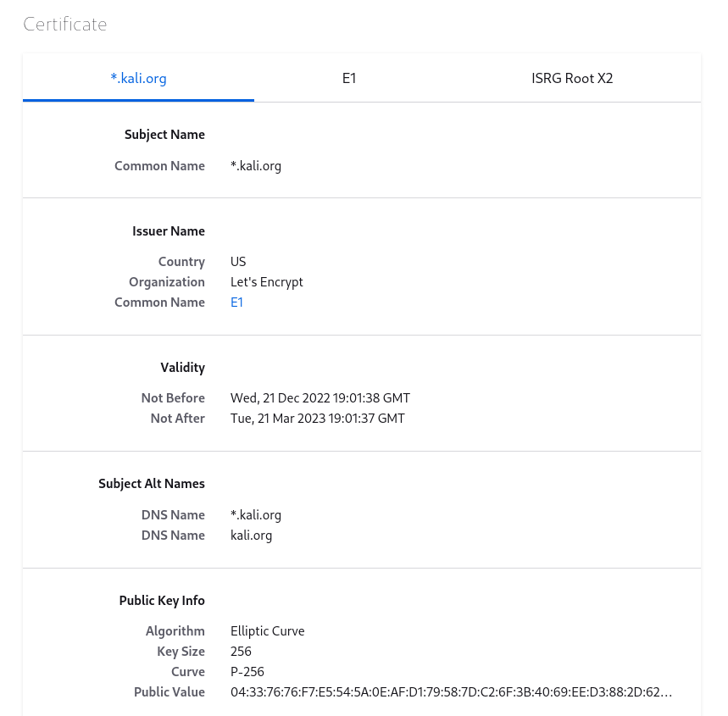
Task: Click the Certificate page heading
Action: tap(65, 24)
